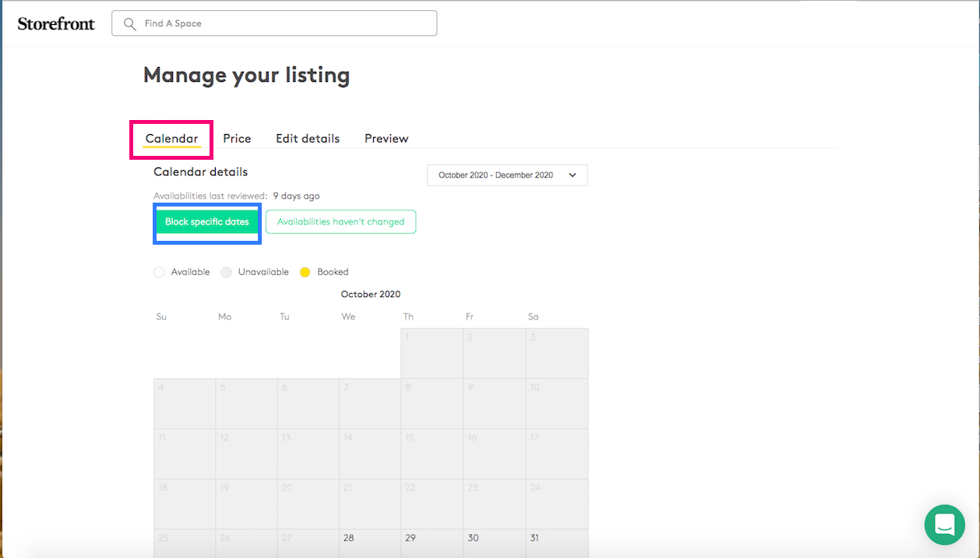
Task: Click the Available legend circle
Action: 159,272
